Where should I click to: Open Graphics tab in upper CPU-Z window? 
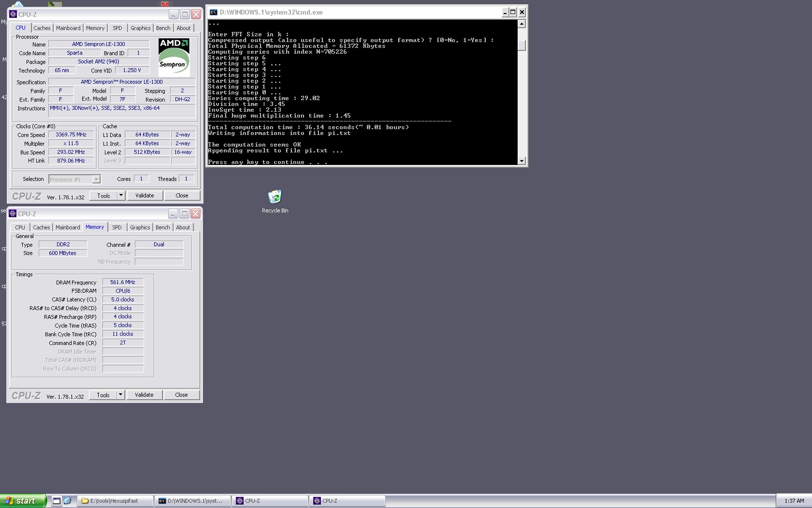coord(141,28)
